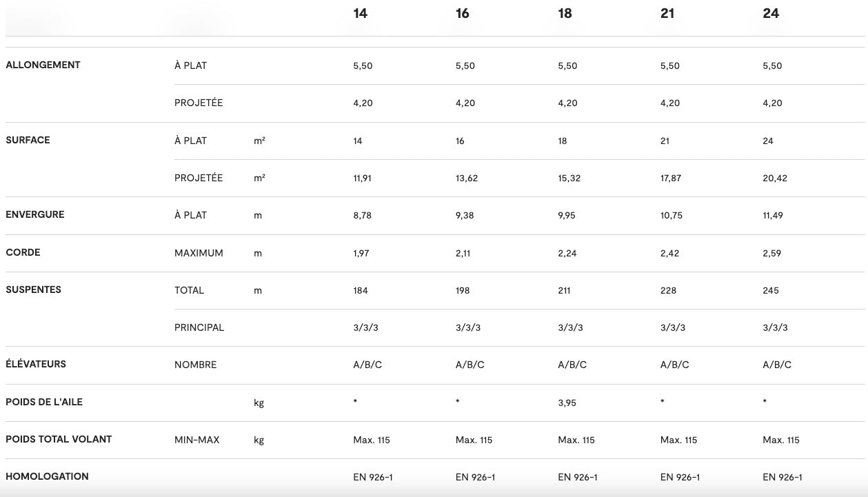
Task: Select the CORDE row label
Action: click(x=23, y=252)
